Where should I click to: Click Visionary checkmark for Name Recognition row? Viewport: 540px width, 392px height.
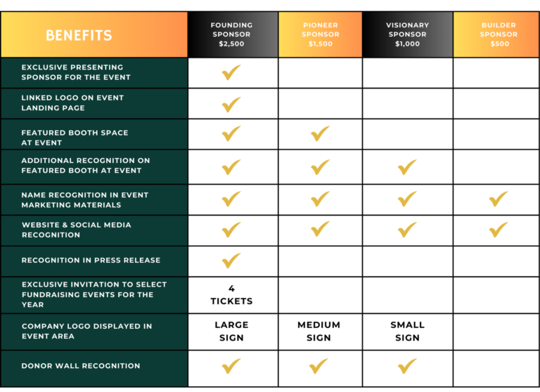tap(407, 200)
